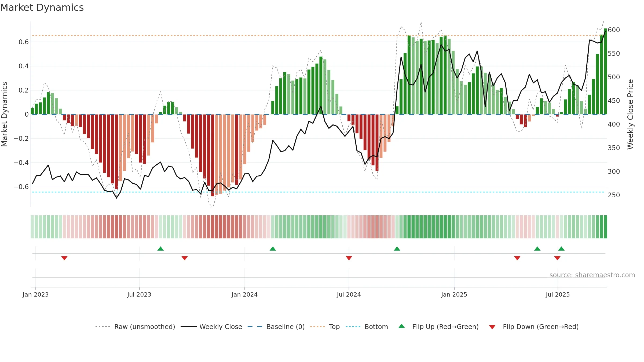Select the red flip-down marker at Jul 2024
644x362 pixels.
(349, 258)
